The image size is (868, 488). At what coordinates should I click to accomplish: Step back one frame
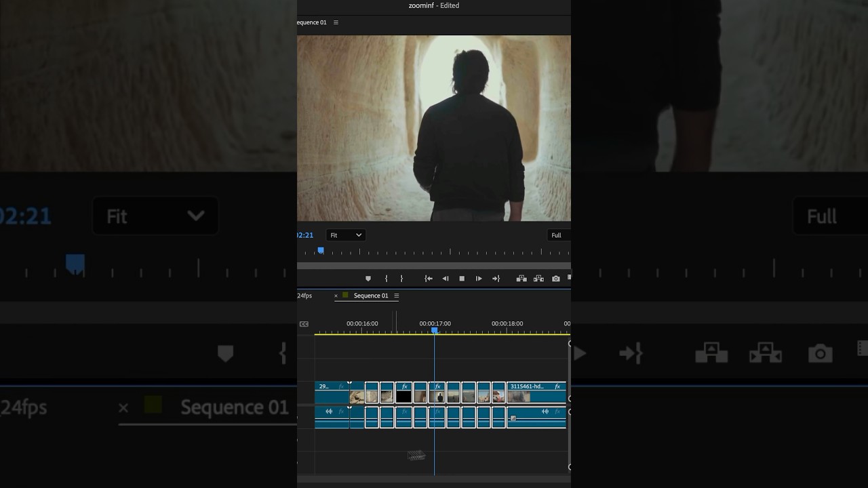point(446,279)
